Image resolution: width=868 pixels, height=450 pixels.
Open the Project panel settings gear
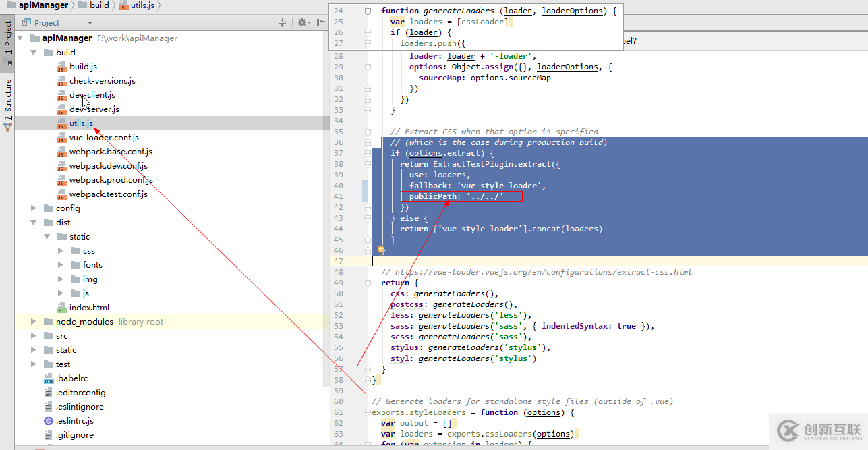coord(302,22)
